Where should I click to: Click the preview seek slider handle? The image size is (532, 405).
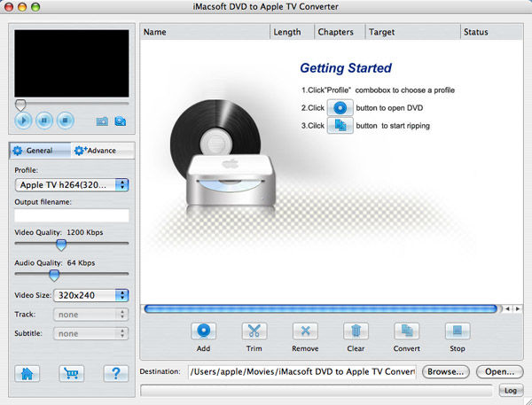(x=20, y=105)
